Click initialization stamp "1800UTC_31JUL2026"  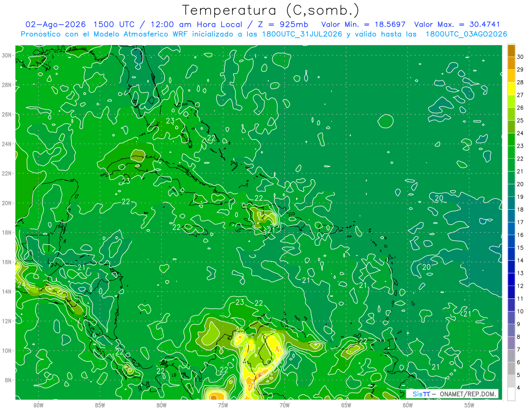301,34
